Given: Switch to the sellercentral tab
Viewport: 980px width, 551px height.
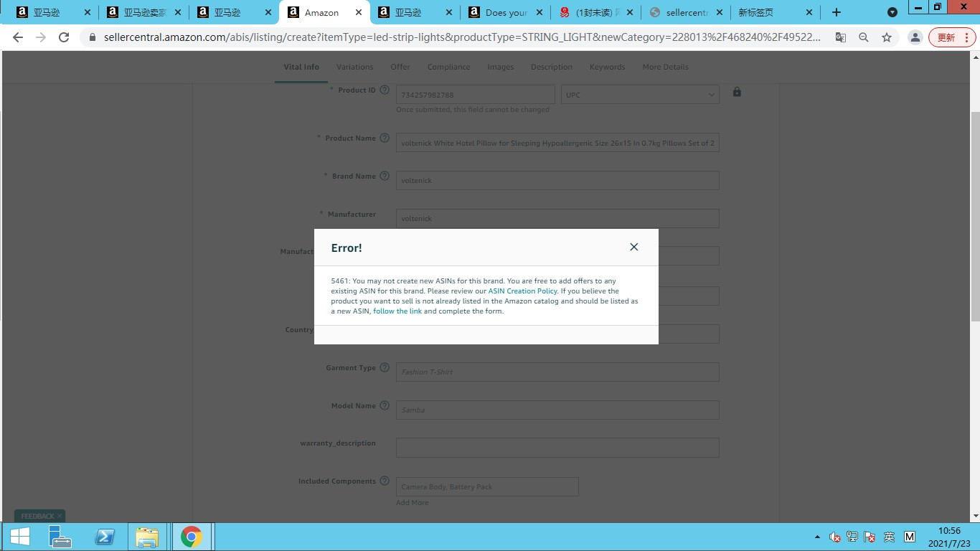Looking at the screenshot, I should click(686, 12).
